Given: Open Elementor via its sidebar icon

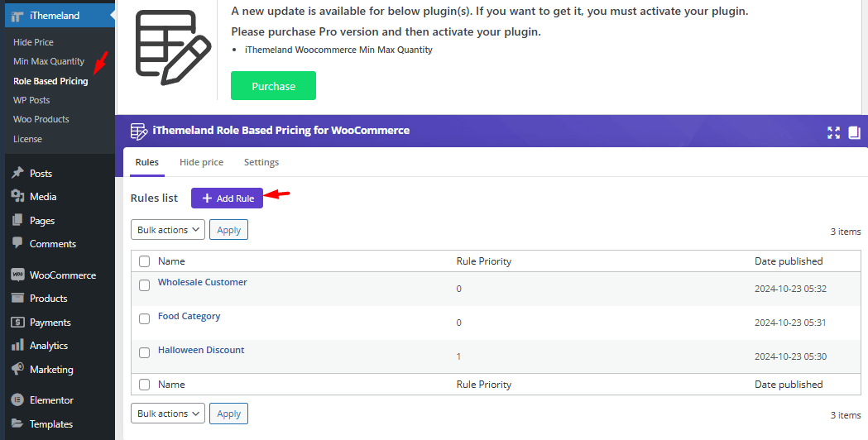Looking at the screenshot, I should pyautogui.click(x=17, y=400).
